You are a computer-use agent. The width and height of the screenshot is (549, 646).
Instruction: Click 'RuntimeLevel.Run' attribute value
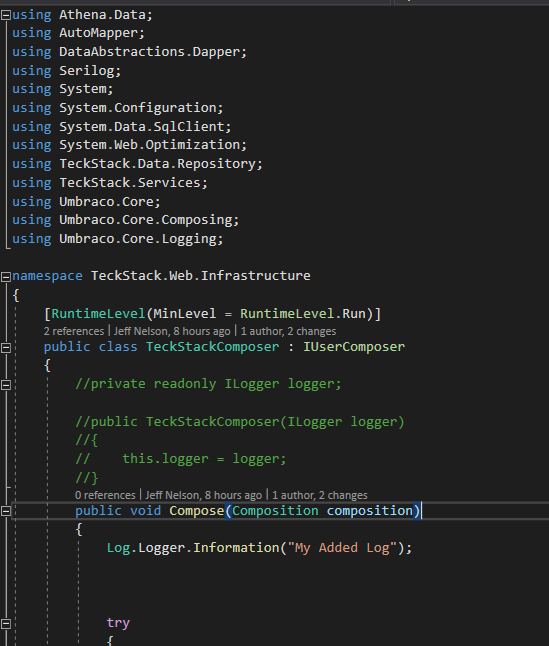(303, 314)
